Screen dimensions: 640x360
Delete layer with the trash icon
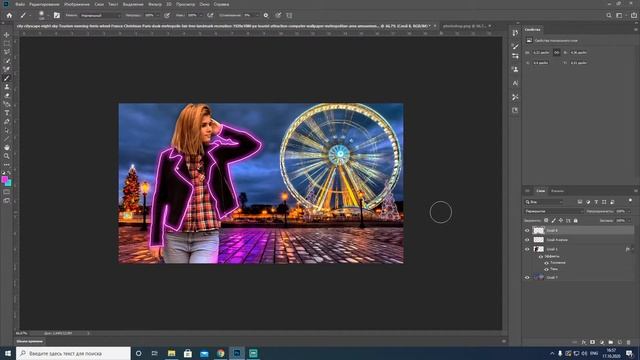(629, 342)
